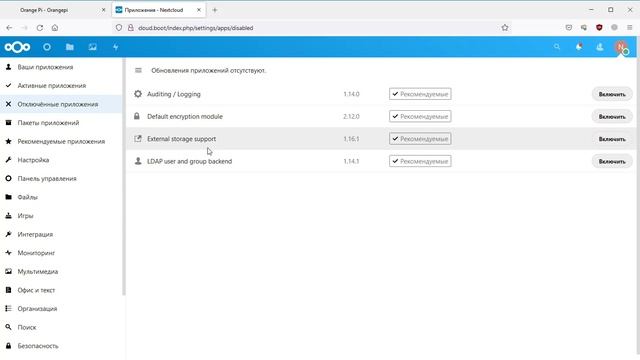
Task: Click the address bar URL field
Action: 312,28
